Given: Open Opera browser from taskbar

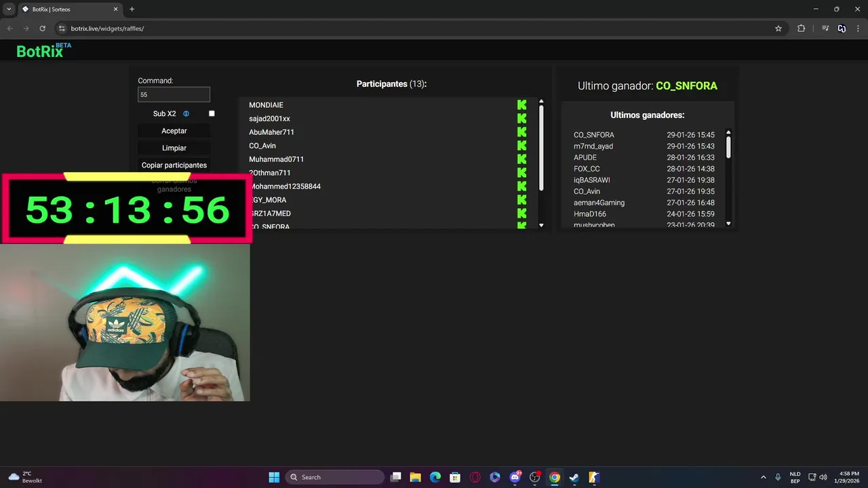Looking at the screenshot, I should (x=475, y=477).
